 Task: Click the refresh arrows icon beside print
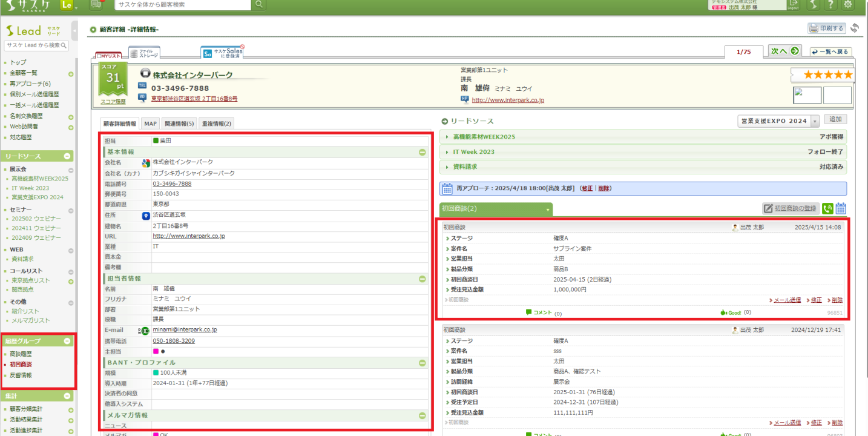[x=855, y=28]
